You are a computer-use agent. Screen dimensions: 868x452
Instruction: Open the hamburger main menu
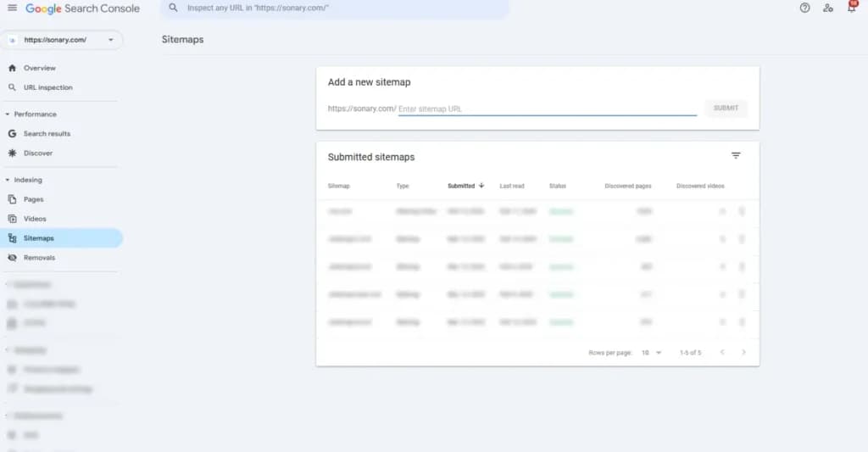tap(12, 8)
